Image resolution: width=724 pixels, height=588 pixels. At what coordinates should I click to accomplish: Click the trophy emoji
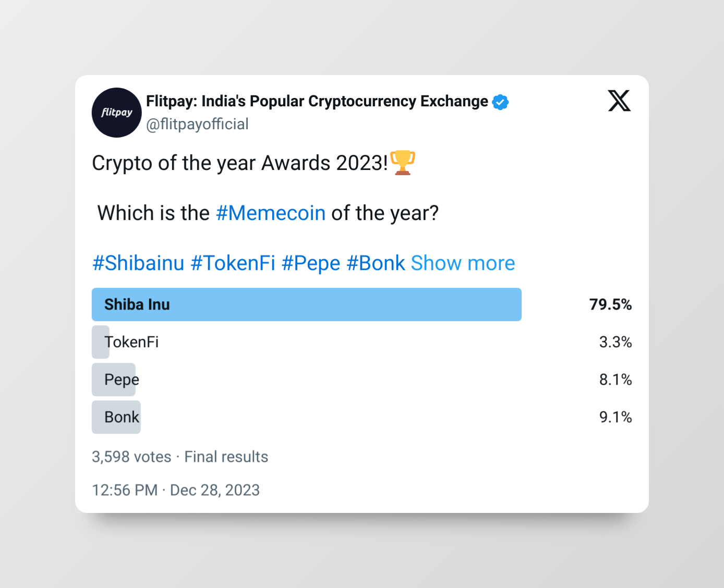pos(403,163)
